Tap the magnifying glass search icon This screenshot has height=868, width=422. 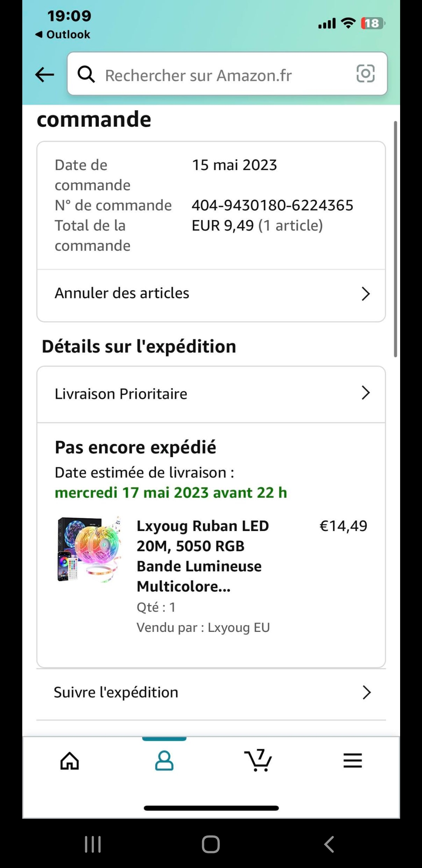click(x=86, y=74)
